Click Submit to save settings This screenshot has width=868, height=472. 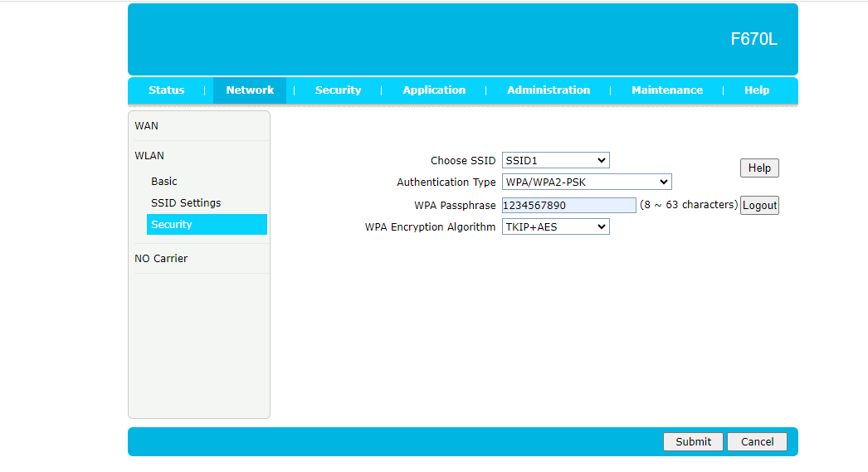(x=693, y=442)
